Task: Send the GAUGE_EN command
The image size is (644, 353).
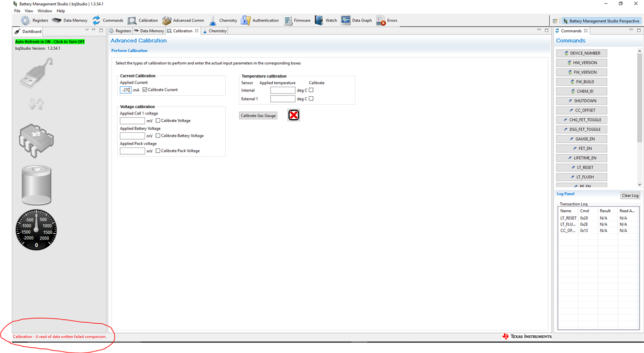Action: (x=582, y=139)
